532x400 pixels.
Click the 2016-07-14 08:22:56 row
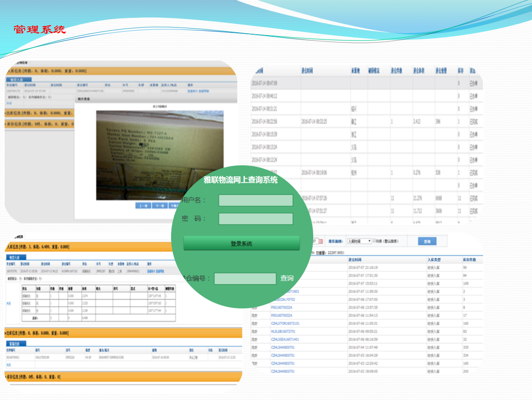[x=366, y=121]
